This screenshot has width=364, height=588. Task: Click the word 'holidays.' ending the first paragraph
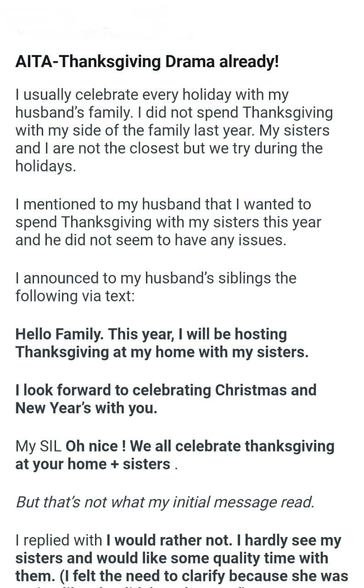(x=45, y=166)
